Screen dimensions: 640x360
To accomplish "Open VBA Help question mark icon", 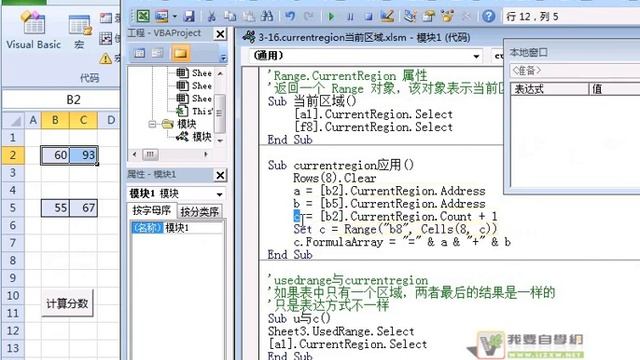I will [x=489, y=17].
